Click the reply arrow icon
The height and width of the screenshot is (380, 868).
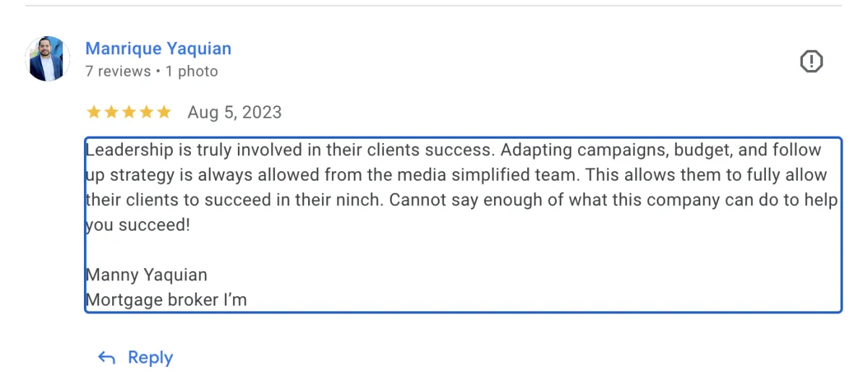pos(106,358)
